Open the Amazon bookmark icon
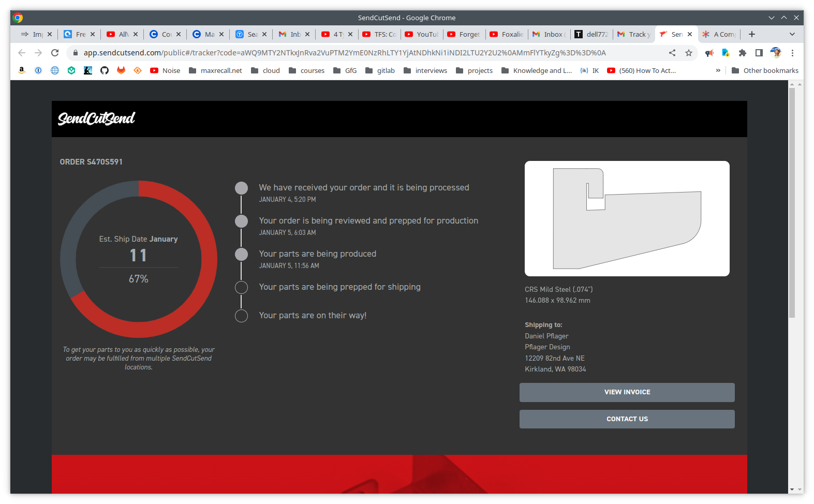The height and width of the screenshot is (504, 814). [22, 70]
